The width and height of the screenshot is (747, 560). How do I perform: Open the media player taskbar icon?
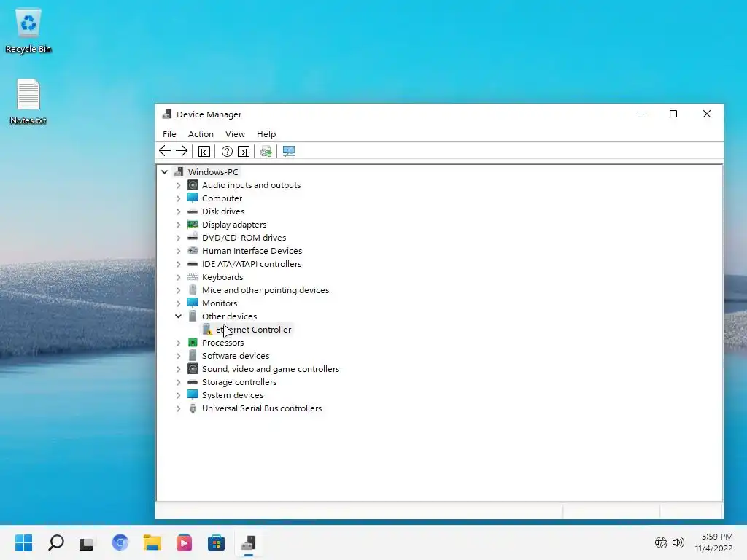tap(184, 542)
